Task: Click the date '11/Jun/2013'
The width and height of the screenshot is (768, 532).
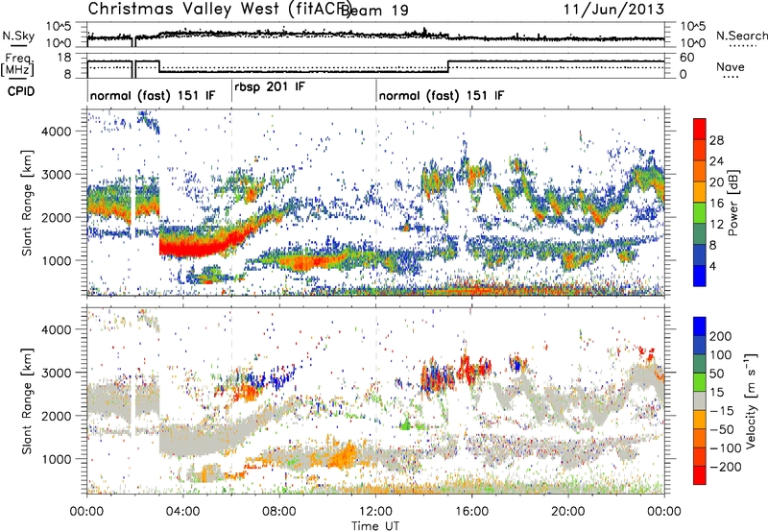Action: (613, 9)
